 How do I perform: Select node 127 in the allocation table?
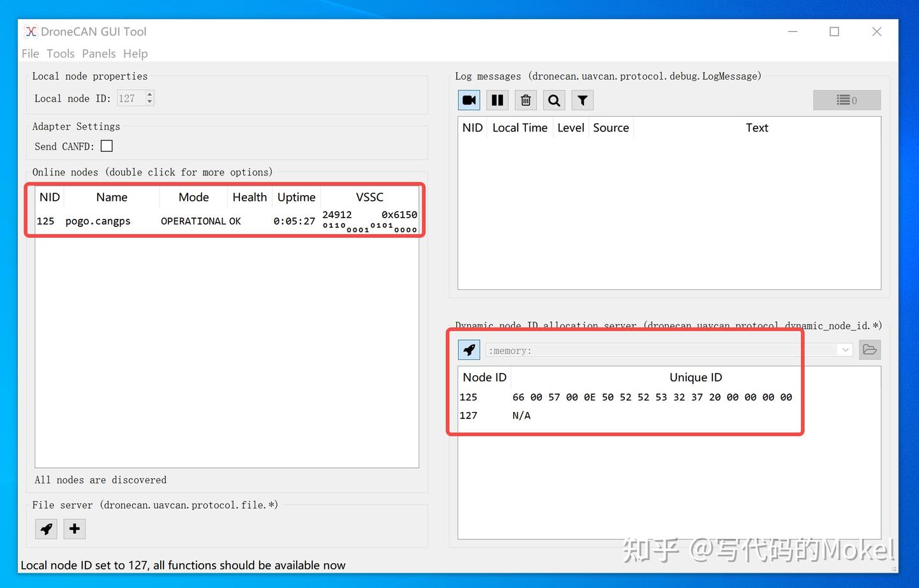[468, 415]
